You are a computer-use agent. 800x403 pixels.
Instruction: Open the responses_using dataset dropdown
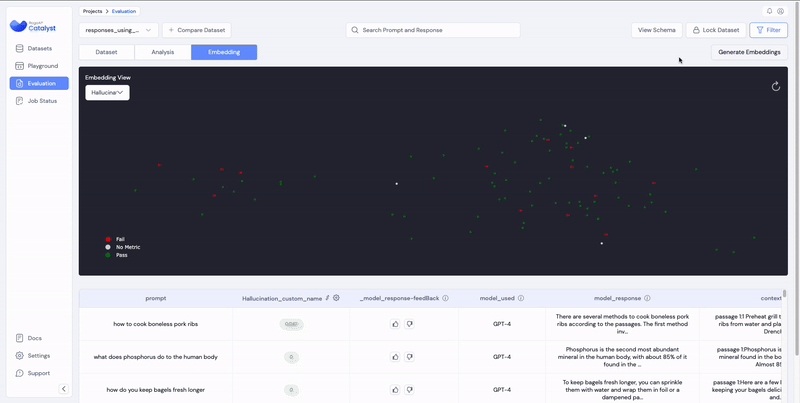[x=118, y=30]
